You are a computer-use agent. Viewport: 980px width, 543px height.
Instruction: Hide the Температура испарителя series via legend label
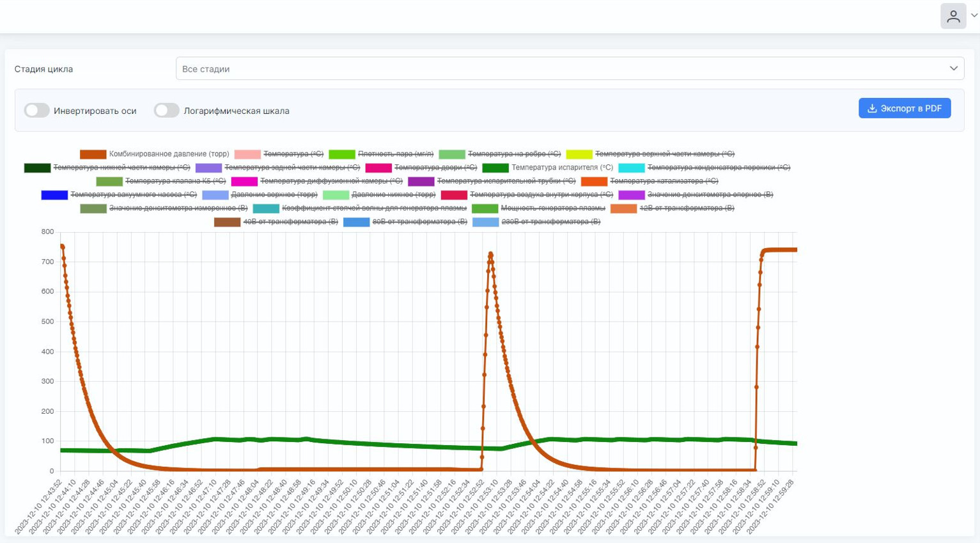click(562, 168)
